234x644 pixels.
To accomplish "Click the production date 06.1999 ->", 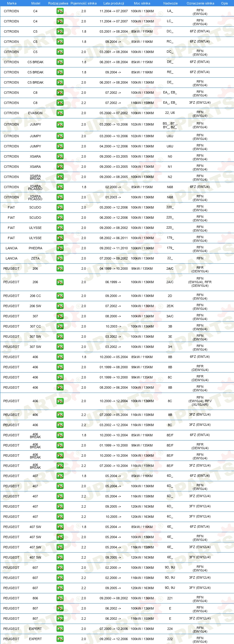I will pyautogui.click(x=113, y=282).
